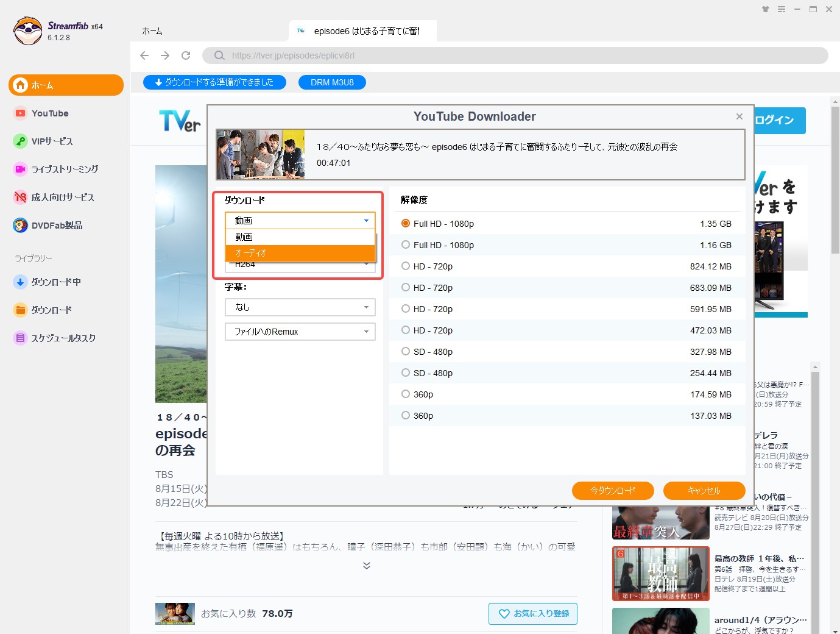Open the 字幕 なし dropdown
This screenshot has width=840, height=634.
coord(300,307)
